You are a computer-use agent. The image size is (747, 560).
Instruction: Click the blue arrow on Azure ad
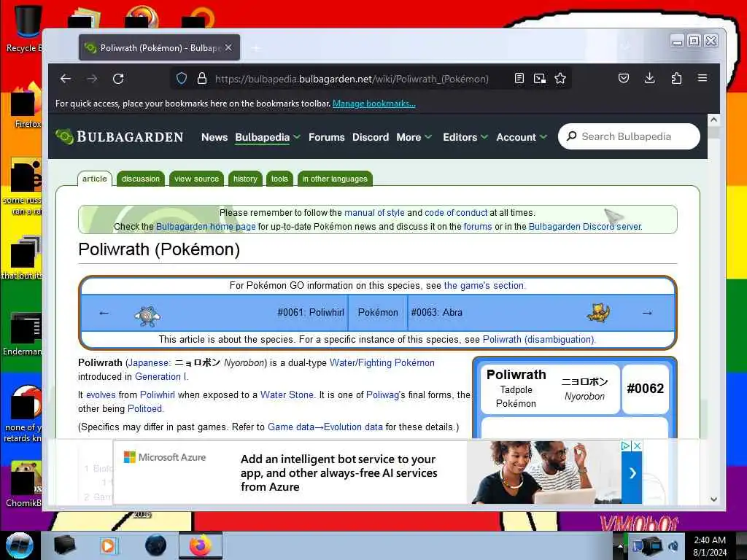tap(632, 472)
